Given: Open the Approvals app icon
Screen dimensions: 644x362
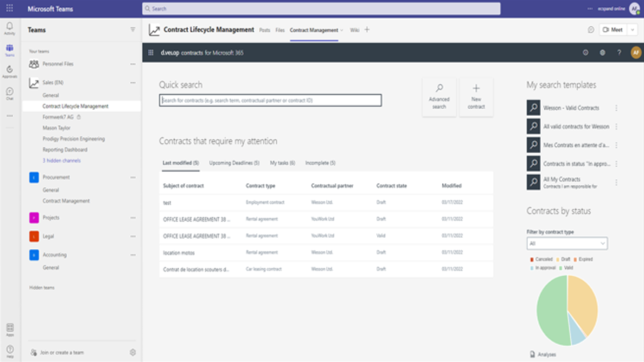Looking at the screenshot, I should [x=9, y=71].
